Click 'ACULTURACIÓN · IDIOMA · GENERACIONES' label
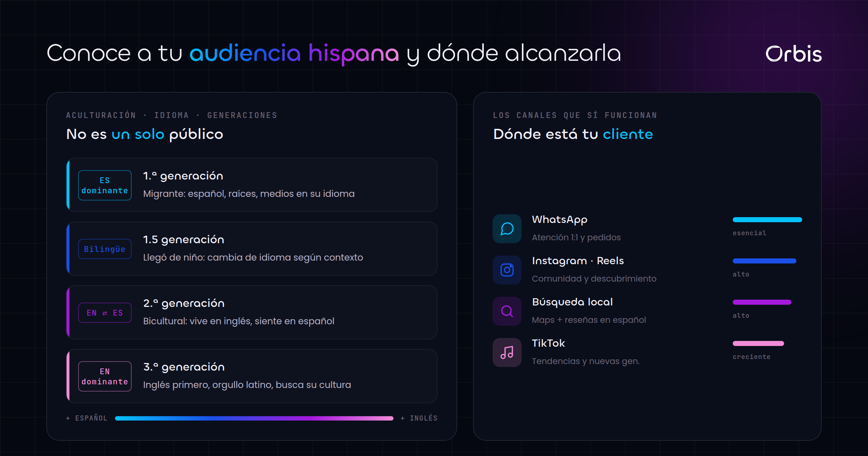The height and width of the screenshot is (456, 868). tap(171, 115)
